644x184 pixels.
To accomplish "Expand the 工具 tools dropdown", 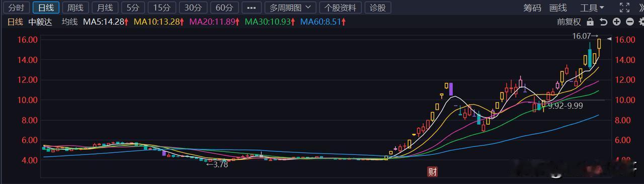I will (x=592, y=8).
